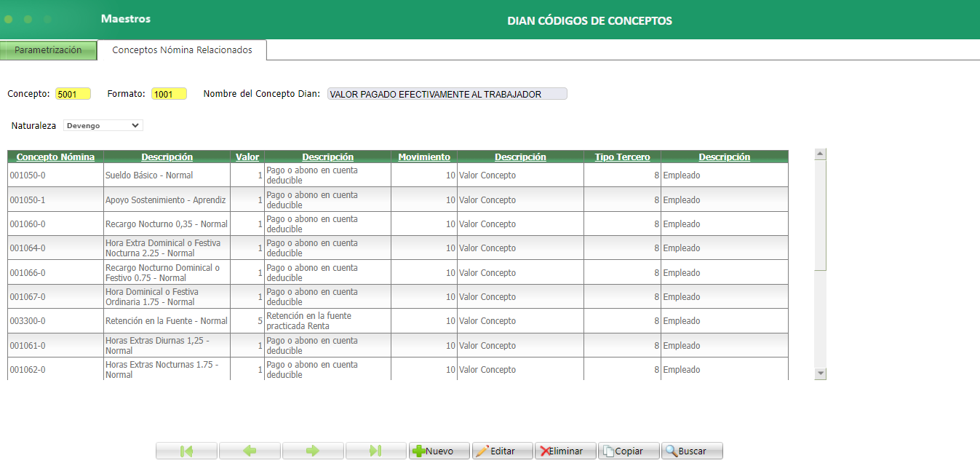The height and width of the screenshot is (474, 980).
Task: Sort by Tipo Tercero column header
Action: [622, 157]
